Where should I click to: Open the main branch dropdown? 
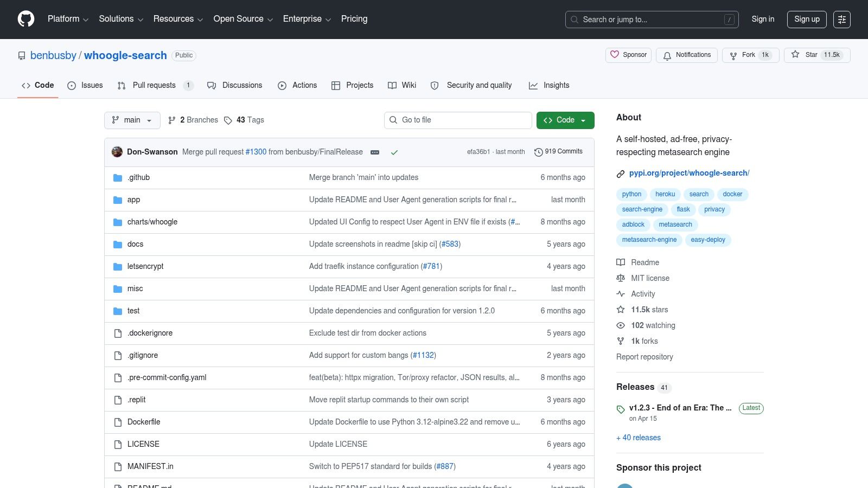coord(132,120)
